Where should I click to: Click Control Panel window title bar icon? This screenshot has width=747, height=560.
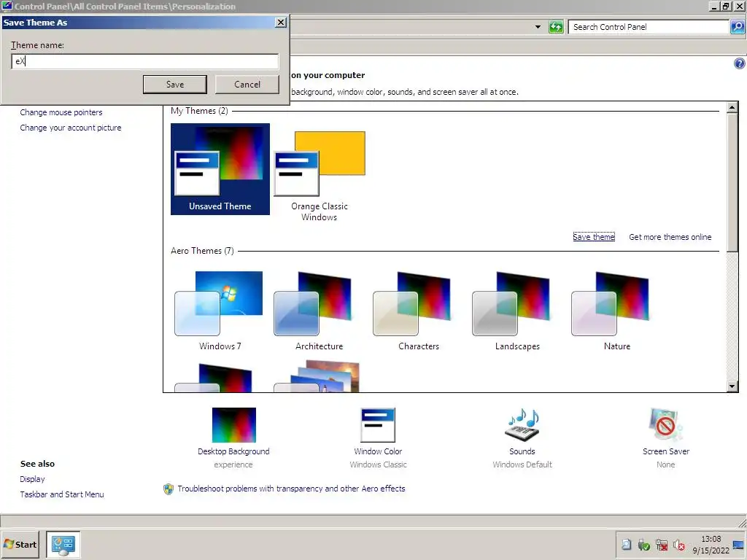click(7, 6)
